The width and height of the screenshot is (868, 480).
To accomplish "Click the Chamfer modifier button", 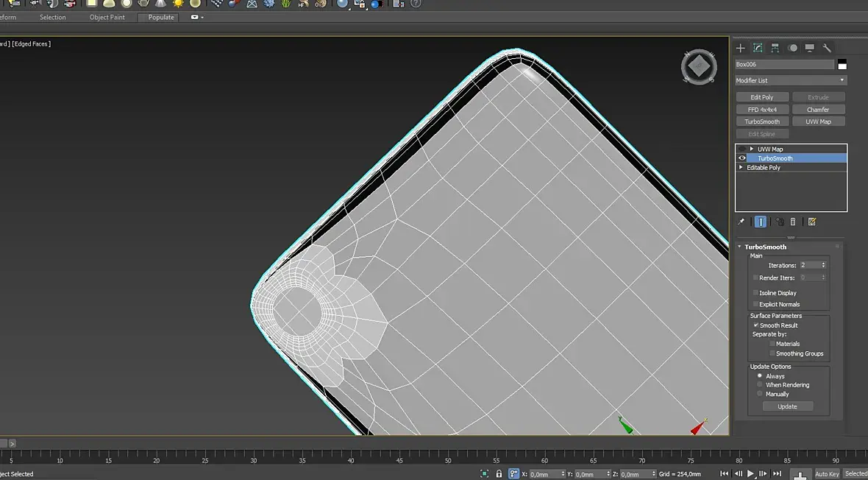I will click(x=818, y=110).
